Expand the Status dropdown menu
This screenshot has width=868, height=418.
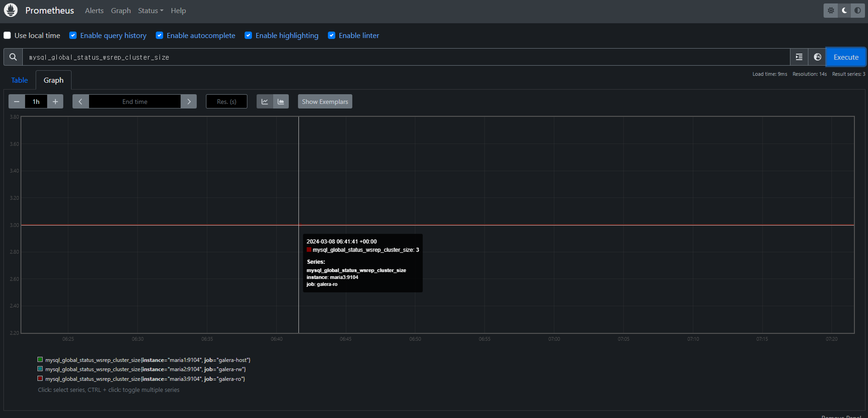[151, 10]
